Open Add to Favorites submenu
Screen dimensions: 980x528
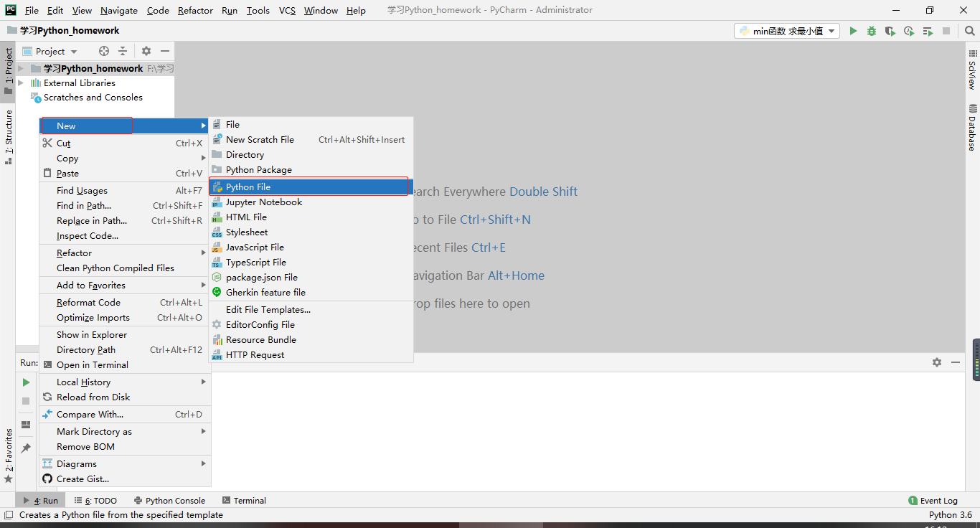pyautogui.click(x=125, y=286)
